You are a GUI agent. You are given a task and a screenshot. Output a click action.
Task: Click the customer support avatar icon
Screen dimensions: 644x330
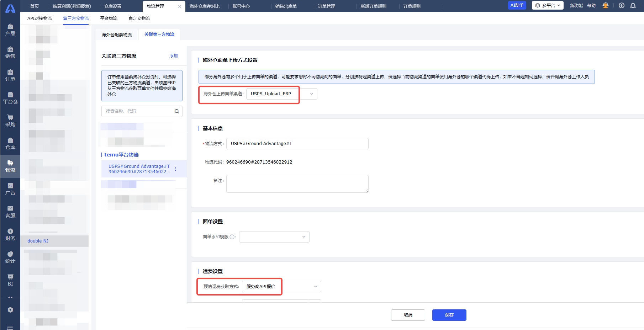(x=606, y=6)
